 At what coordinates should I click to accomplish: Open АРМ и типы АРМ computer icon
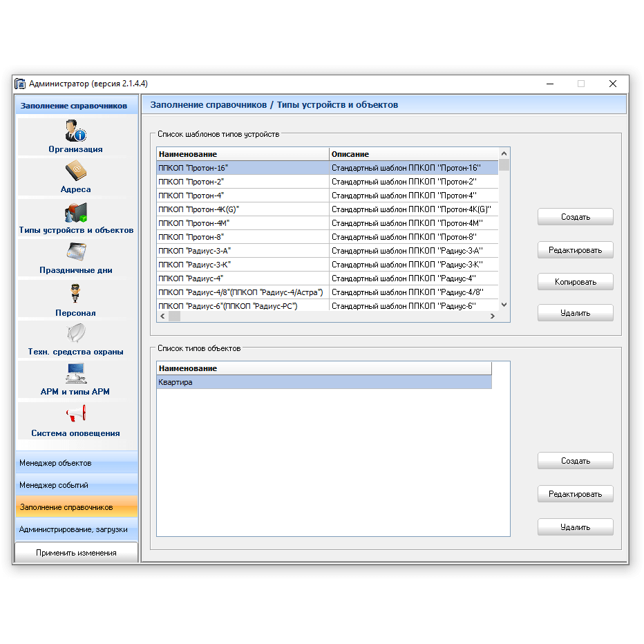click(76, 373)
